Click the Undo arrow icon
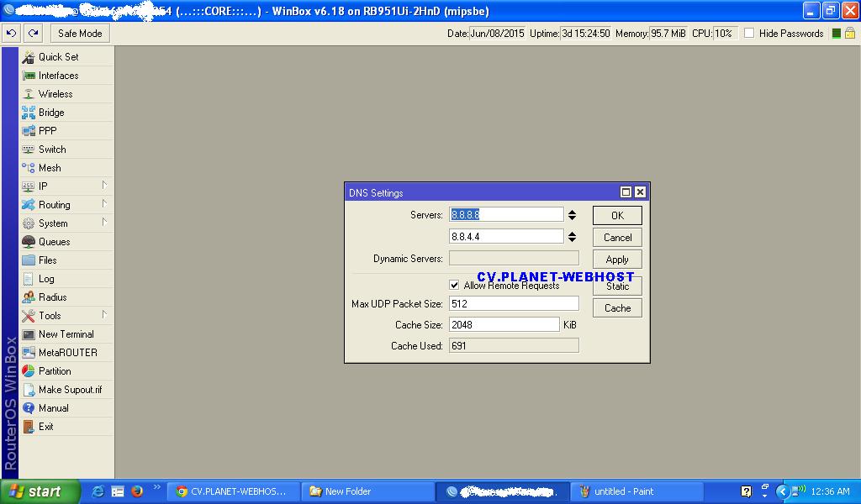 [11, 34]
